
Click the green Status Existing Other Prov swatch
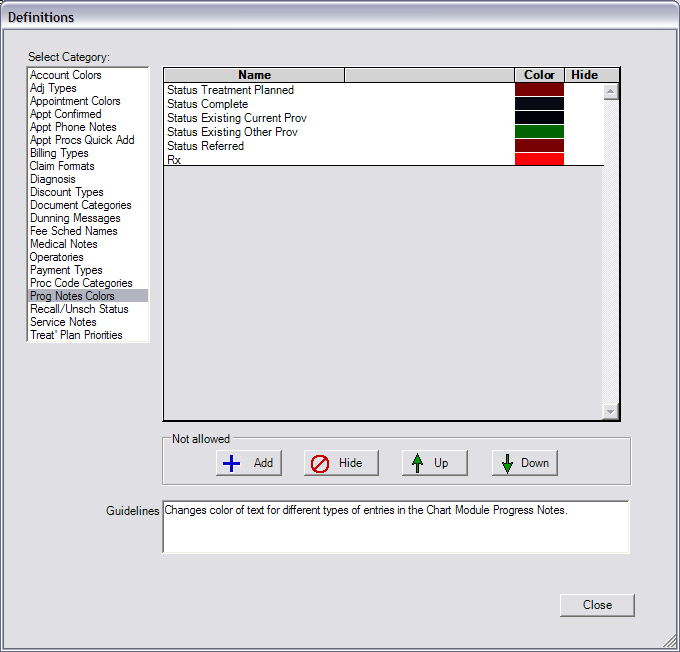coord(539,132)
